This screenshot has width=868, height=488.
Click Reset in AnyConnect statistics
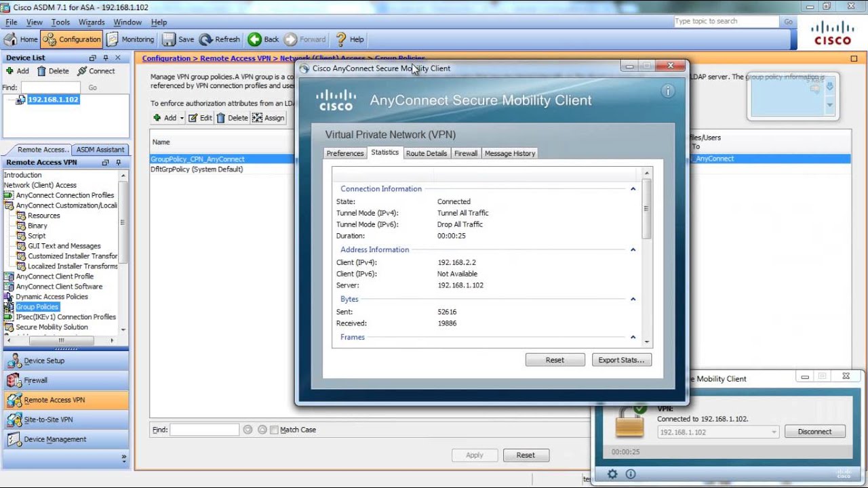pyautogui.click(x=555, y=360)
